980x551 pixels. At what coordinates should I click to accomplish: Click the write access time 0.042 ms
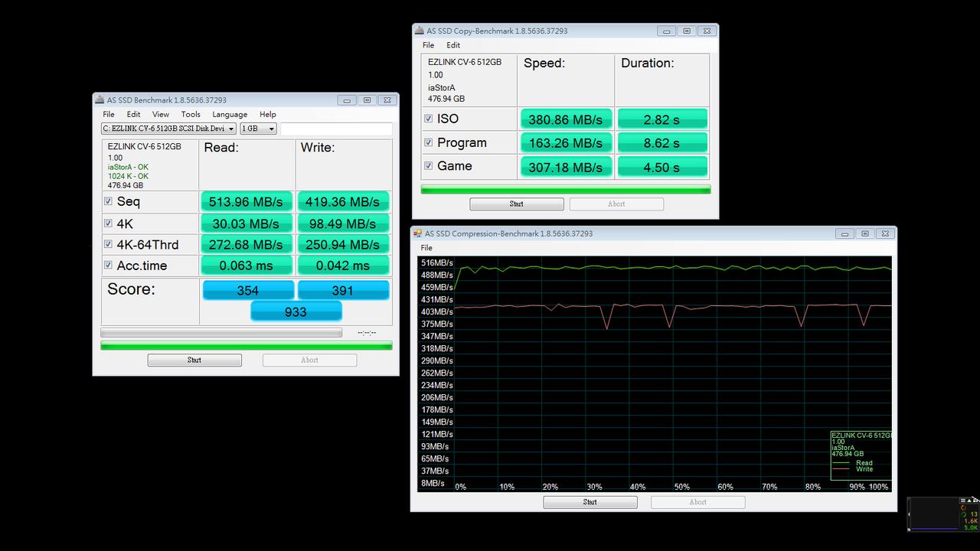tap(343, 266)
